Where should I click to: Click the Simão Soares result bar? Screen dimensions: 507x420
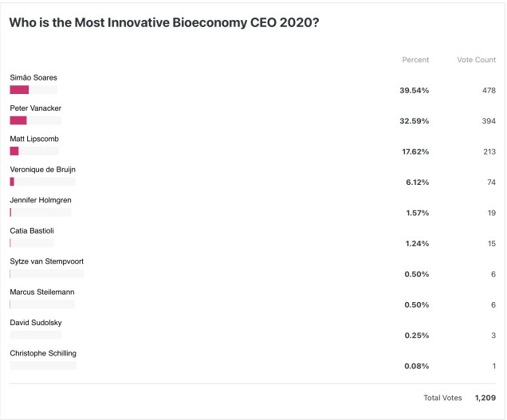click(33, 90)
